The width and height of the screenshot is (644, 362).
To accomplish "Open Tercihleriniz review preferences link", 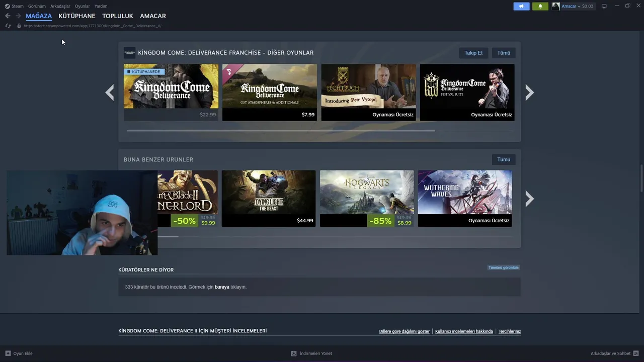I will pyautogui.click(x=510, y=331).
